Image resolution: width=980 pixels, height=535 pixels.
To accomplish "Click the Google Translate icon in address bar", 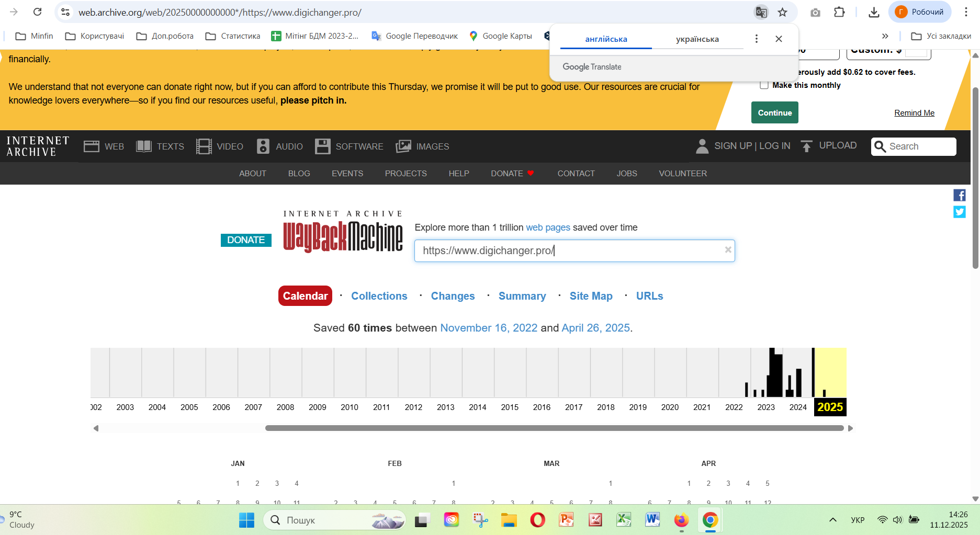I will click(761, 12).
